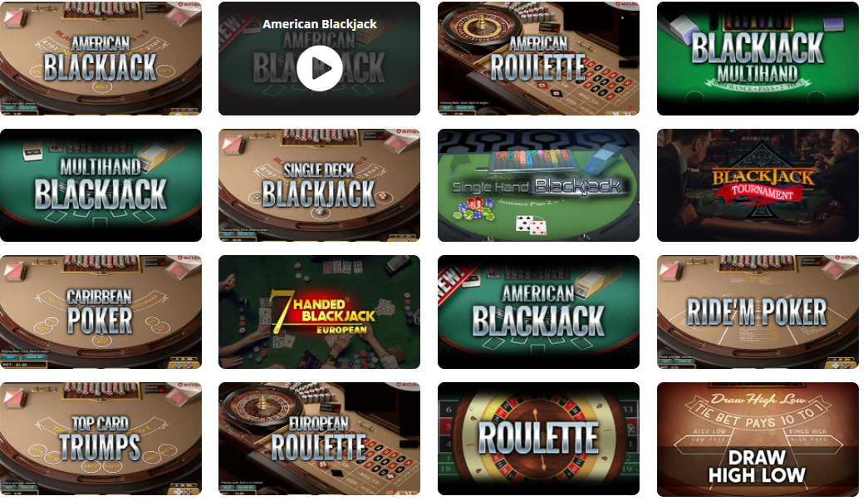The height and width of the screenshot is (501, 868).
Task: Launch the European Roulette game
Action: 319,439
